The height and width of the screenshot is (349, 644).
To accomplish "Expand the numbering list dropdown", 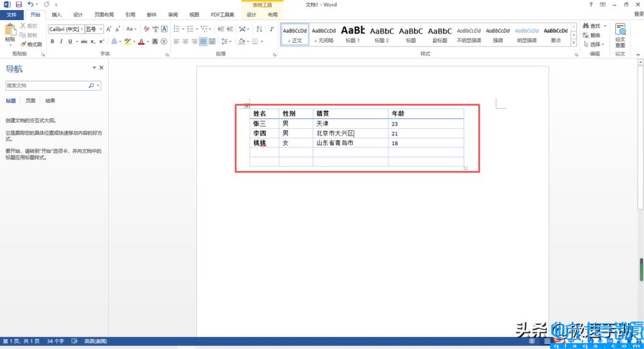I will tap(197, 29).
